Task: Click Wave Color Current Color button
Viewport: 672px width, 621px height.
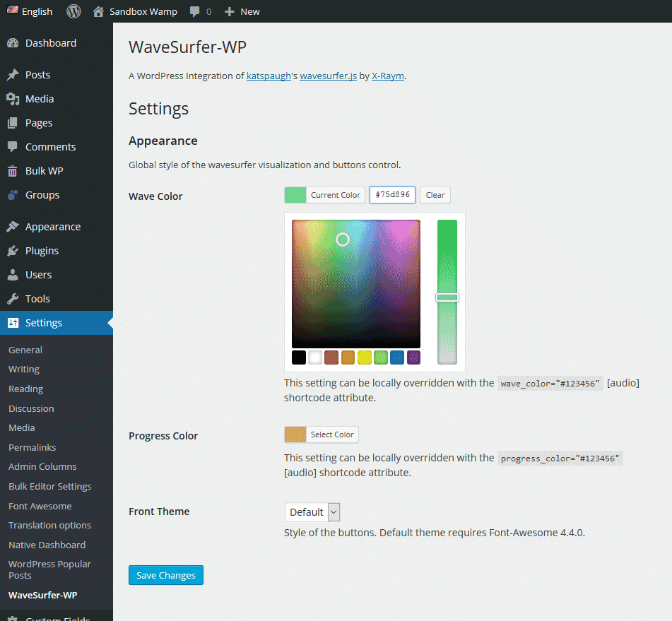Action: (x=324, y=195)
